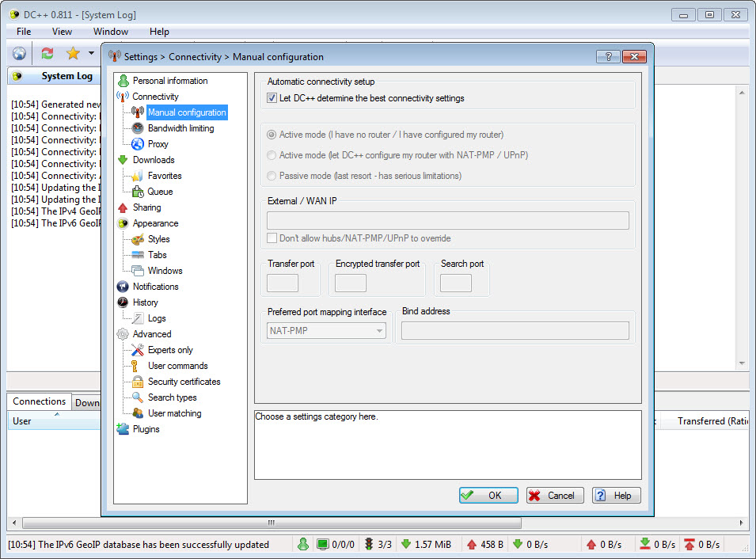Select Bandwidth limiting in settings tree
This screenshot has height=559, width=756.
[x=180, y=128]
